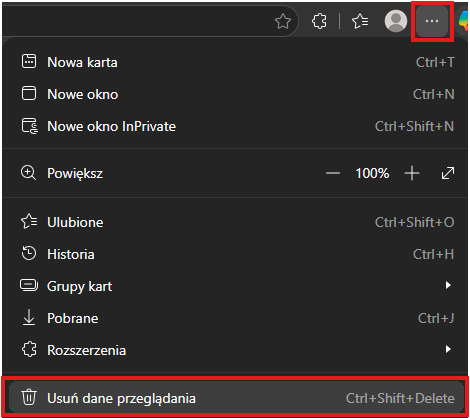Open the Favorites list toolbar icon
The image size is (470, 418).
pos(360,21)
